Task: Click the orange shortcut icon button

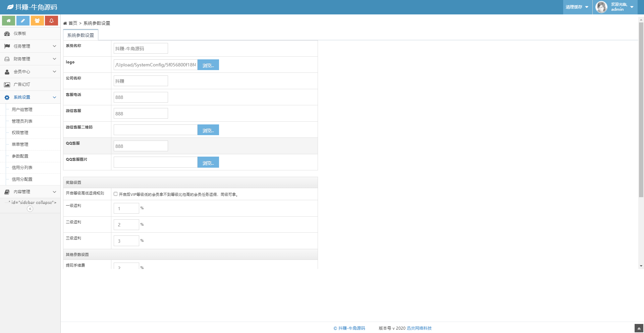Action: coord(37,21)
